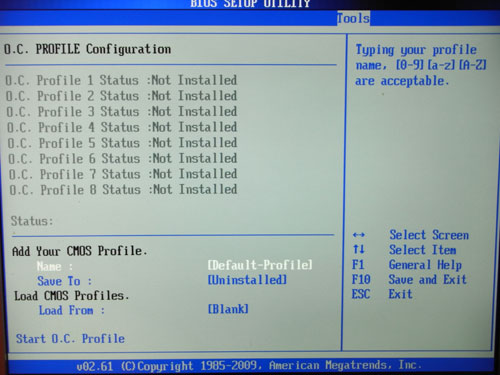Click the Status: label
The height and width of the screenshot is (375, 500).
tap(32, 221)
